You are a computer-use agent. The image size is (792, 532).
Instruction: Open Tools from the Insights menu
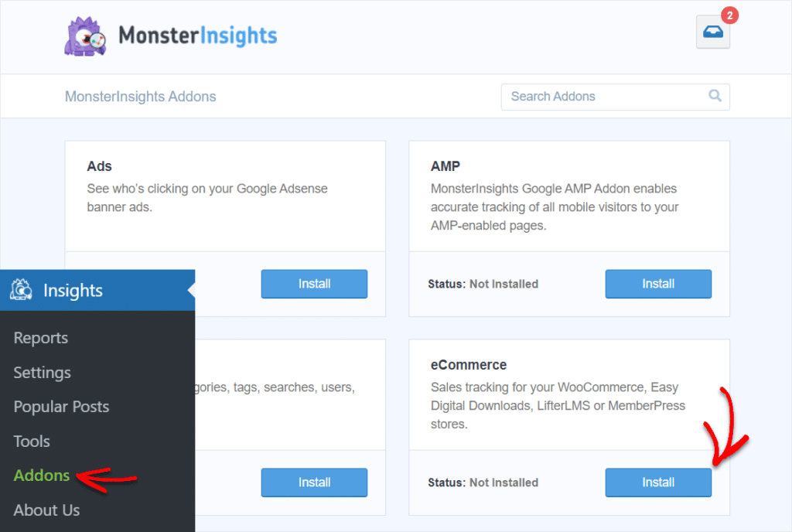31,441
